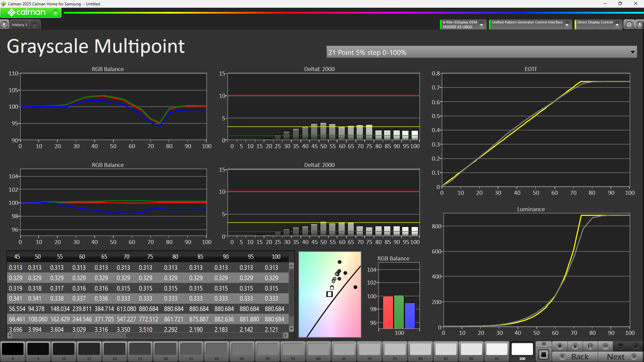The width and height of the screenshot is (644, 362).
Task: Select the 100 white swatch
Action: pyautogui.click(x=522, y=351)
